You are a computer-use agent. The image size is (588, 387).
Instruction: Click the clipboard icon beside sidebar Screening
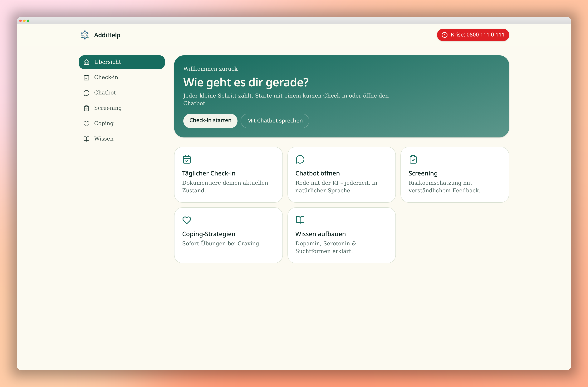86,108
